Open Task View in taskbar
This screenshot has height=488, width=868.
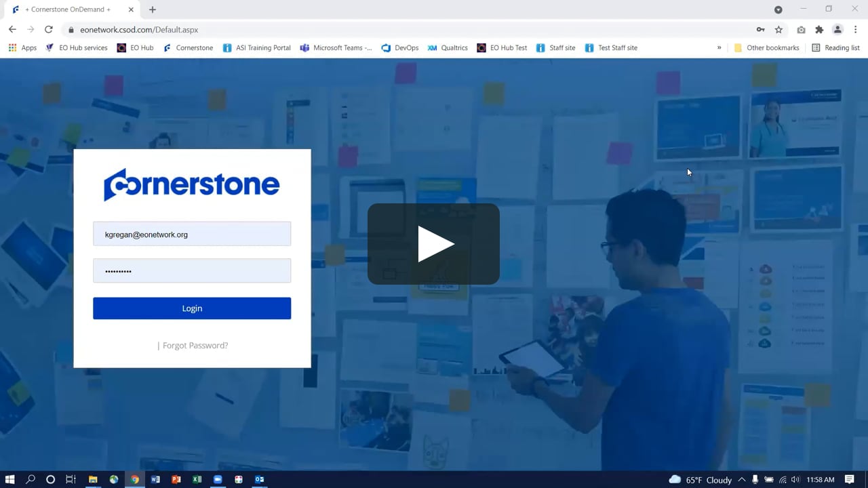71,480
